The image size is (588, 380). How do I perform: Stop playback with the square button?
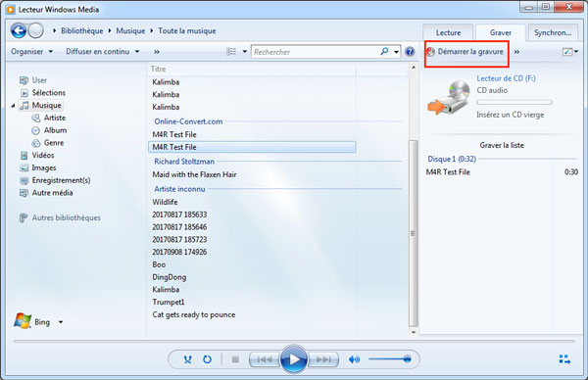click(235, 359)
